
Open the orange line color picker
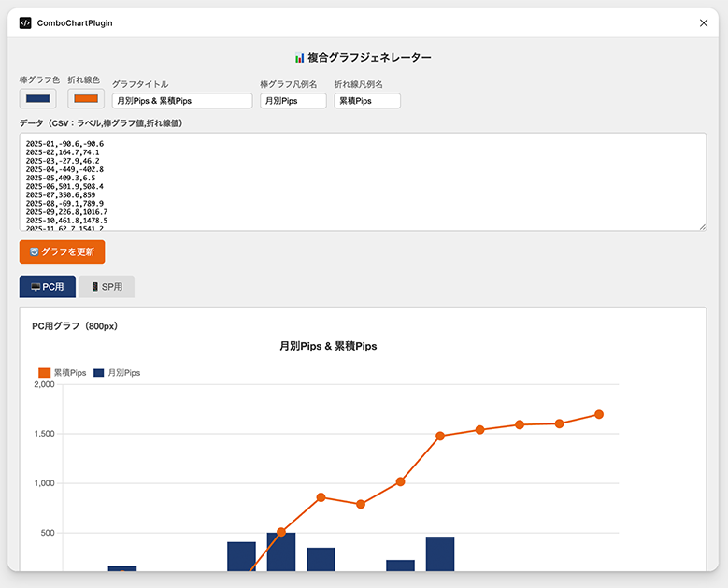(86, 99)
